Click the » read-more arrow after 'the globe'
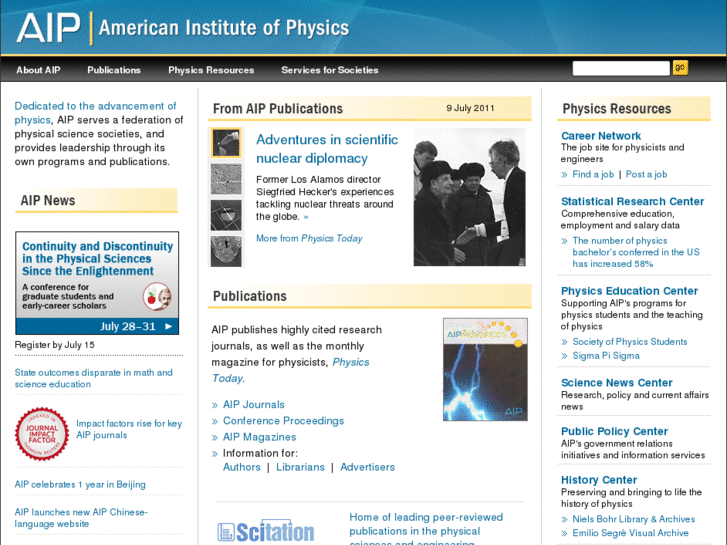 pyautogui.click(x=306, y=217)
